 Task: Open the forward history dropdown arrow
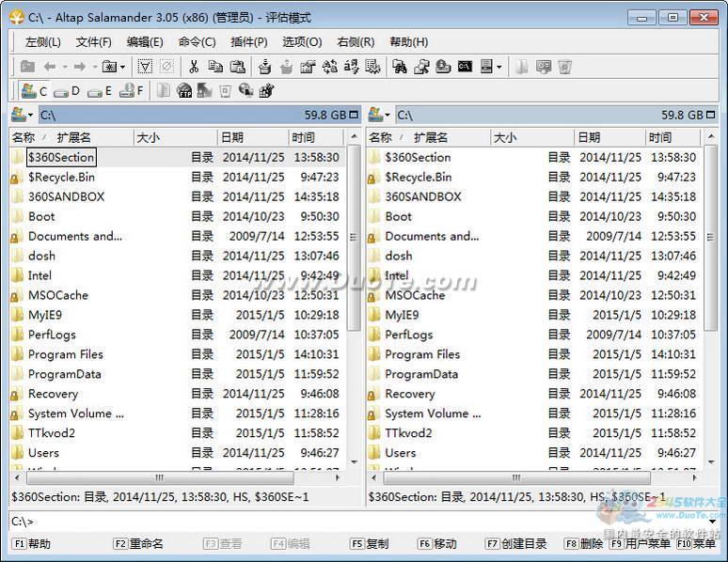tap(94, 68)
